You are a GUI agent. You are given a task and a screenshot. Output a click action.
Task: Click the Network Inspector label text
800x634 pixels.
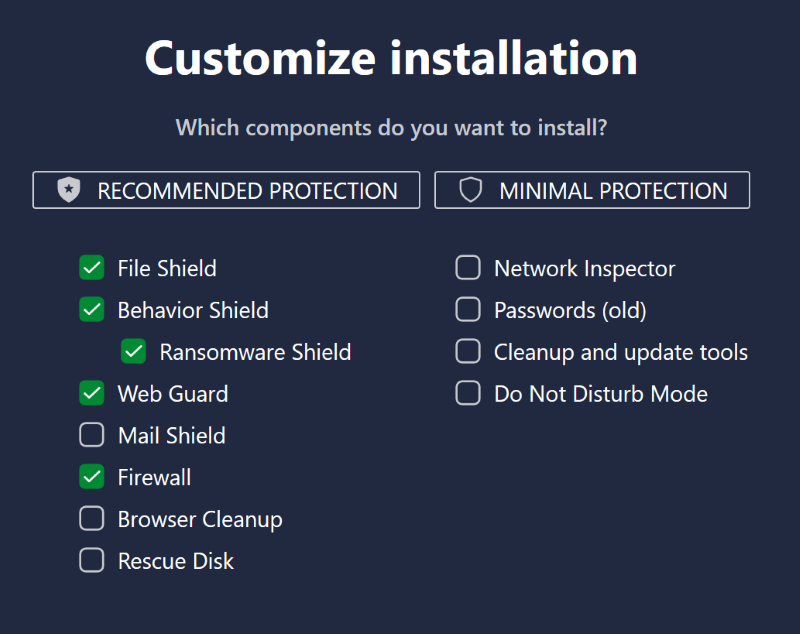pyautogui.click(x=585, y=269)
